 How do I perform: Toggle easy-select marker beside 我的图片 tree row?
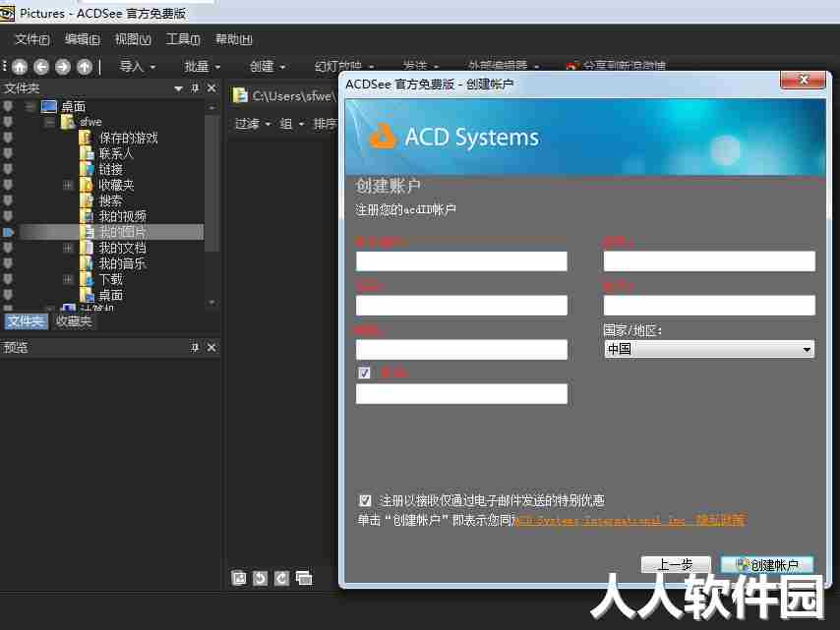point(8,232)
